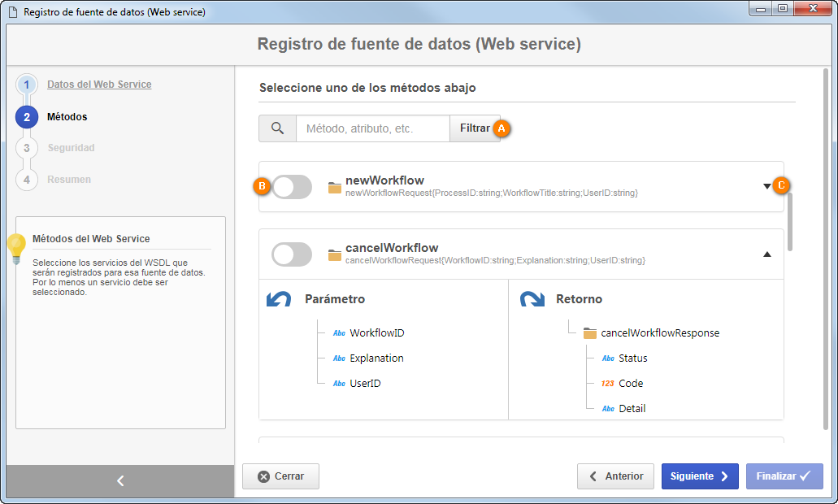Click the Retorno blue arrow icon
This screenshot has width=838, height=504.
532,299
